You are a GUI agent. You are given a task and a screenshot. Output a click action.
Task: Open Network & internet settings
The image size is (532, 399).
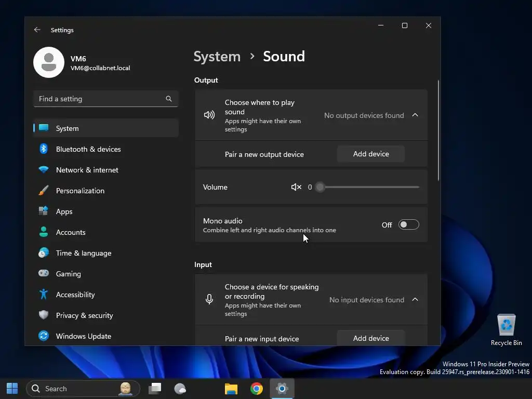pos(106,170)
